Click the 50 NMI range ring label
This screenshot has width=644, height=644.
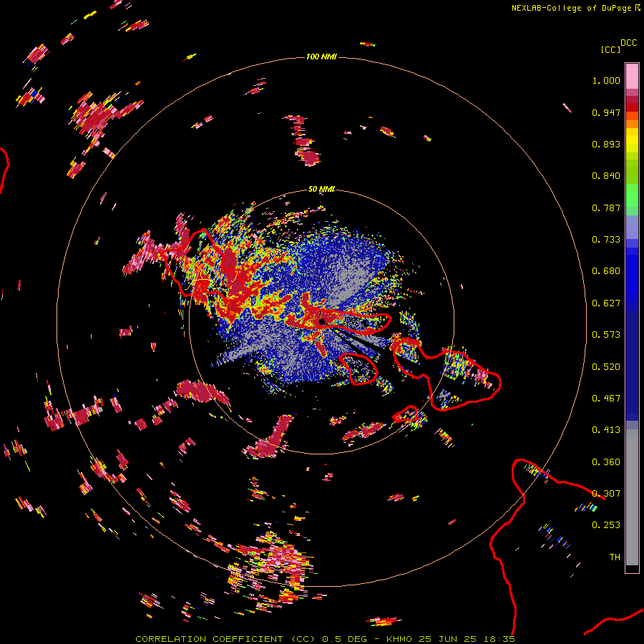tap(321, 189)
